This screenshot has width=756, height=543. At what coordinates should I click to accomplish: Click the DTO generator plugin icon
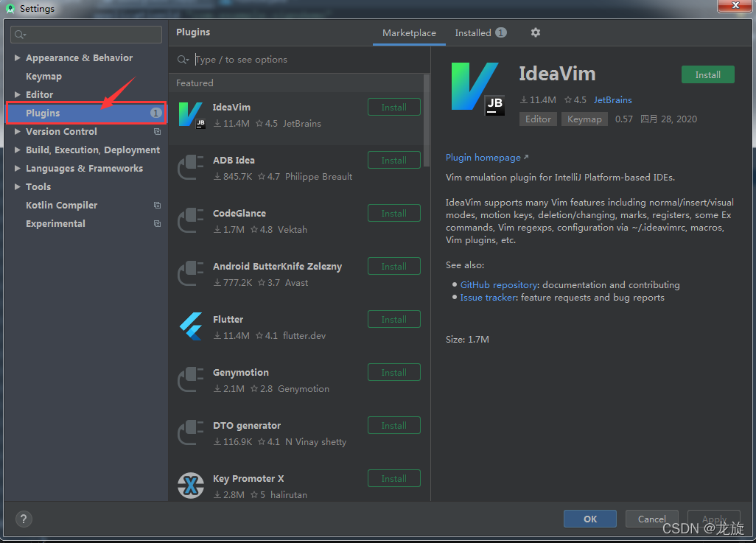[192, 433]
